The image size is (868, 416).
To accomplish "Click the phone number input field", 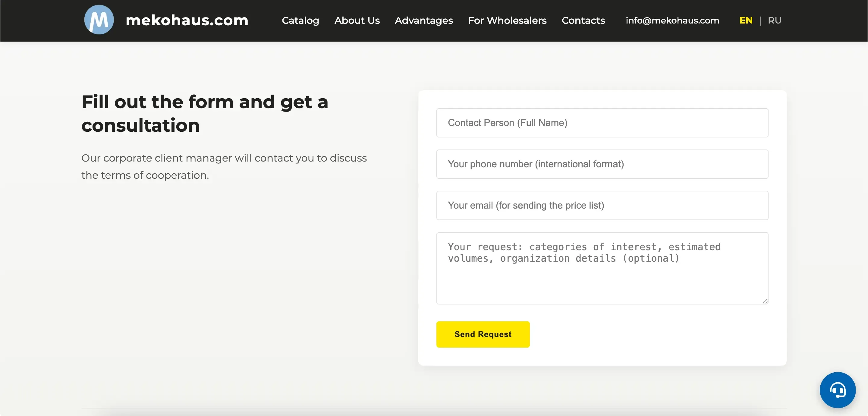I will 602,164.
